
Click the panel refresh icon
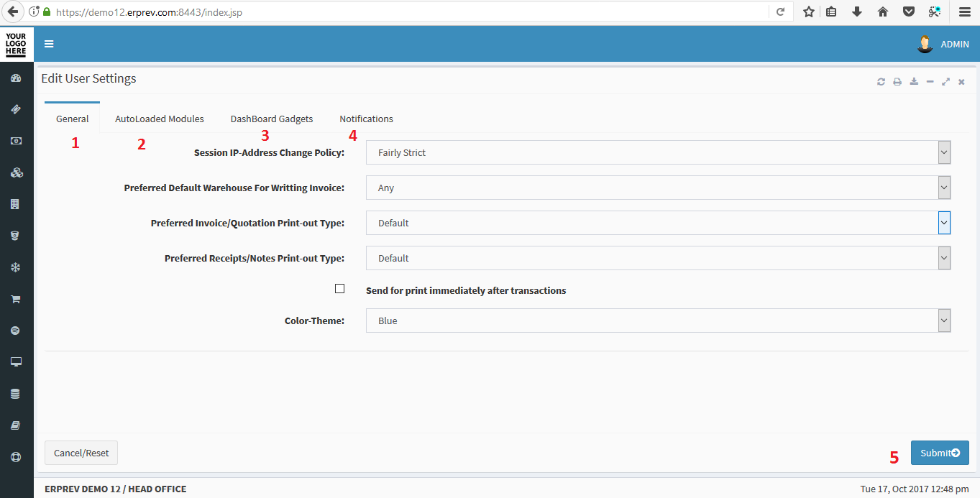click(x=881, y=82)
